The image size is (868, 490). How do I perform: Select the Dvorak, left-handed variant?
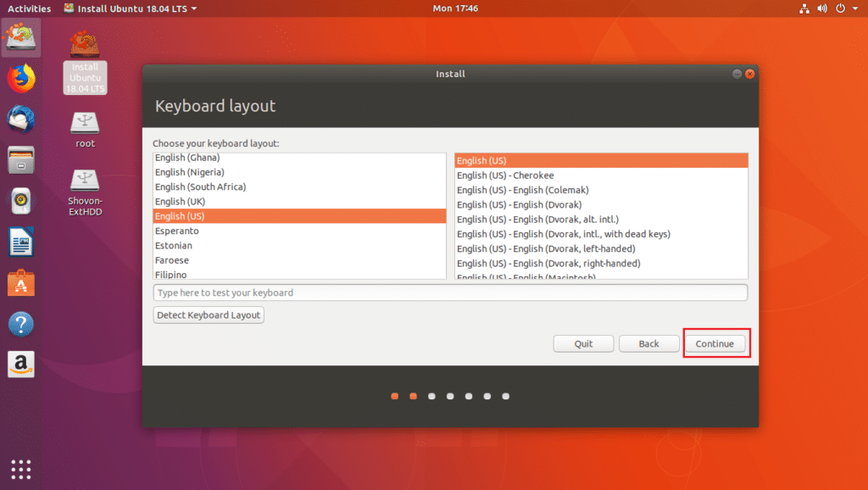pyautogui.click(x=601, y=248)
